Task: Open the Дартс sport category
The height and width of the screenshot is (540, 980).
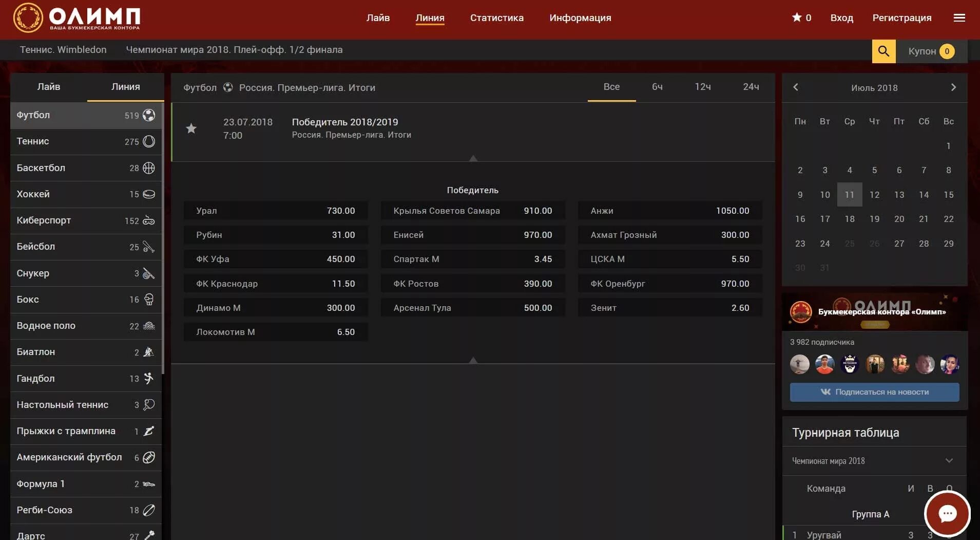Action: tap(86, 532)
